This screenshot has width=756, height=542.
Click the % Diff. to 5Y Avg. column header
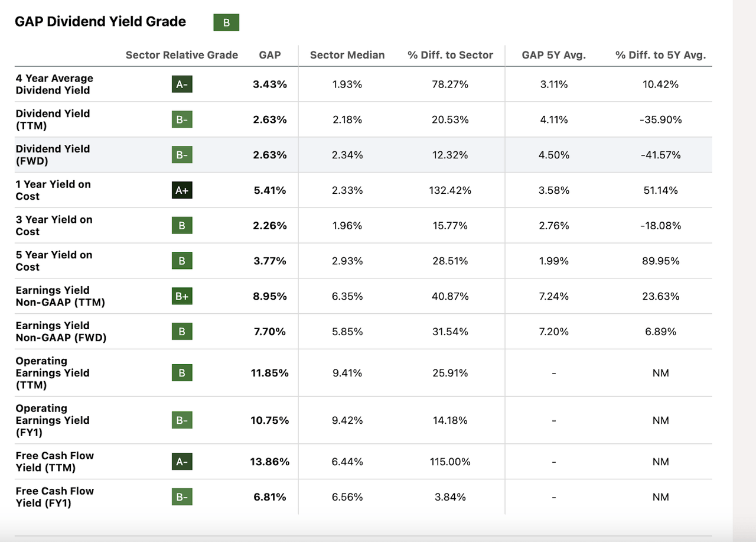[660, 55]
